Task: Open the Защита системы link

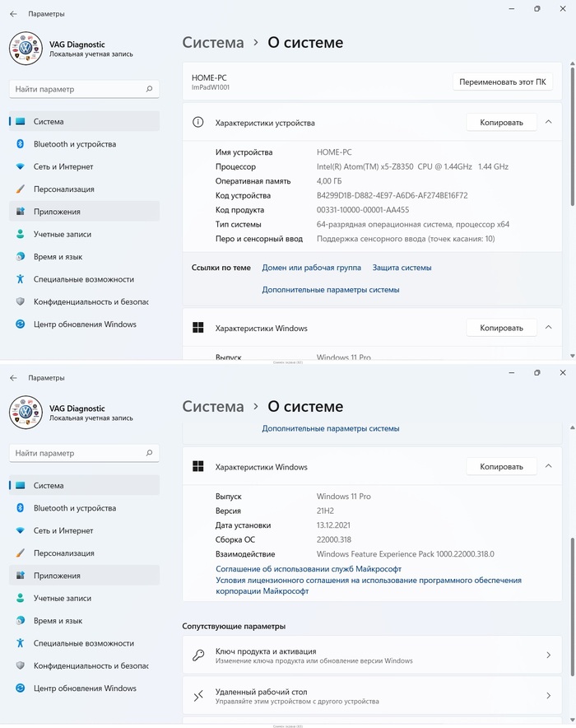Action: tap(402, 268)
